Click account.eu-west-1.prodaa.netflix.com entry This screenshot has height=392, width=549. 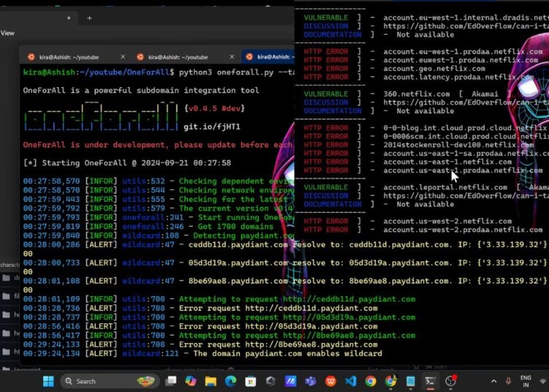[463, 52]
